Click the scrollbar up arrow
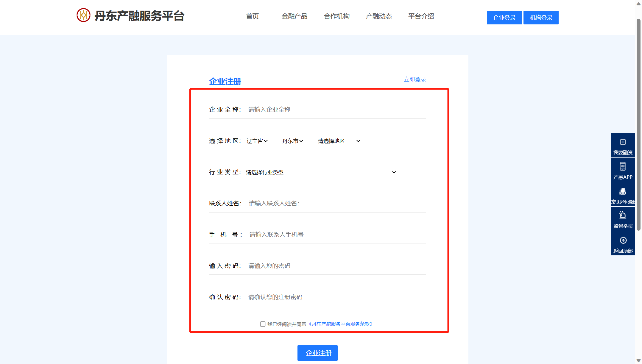Viewport: 642px width, 364px height. coord(638,4)
